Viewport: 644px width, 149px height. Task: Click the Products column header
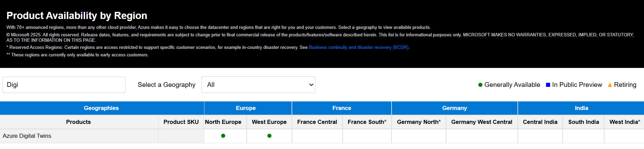coord(79,122)
